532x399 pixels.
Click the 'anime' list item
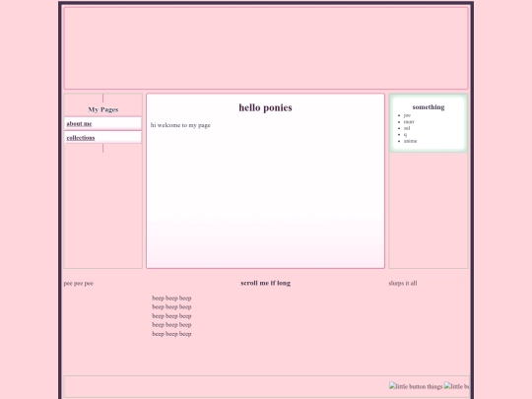click(x=410, y=141)
